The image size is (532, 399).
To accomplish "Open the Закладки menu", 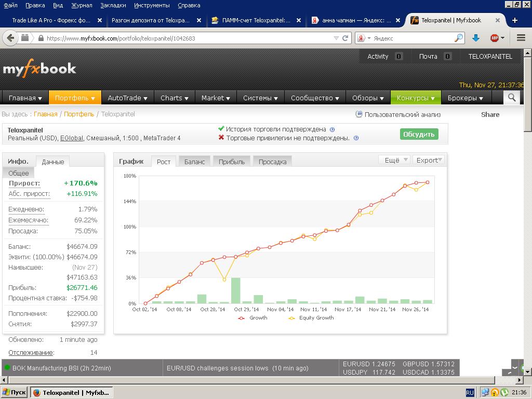I will (x=113, y=5).
